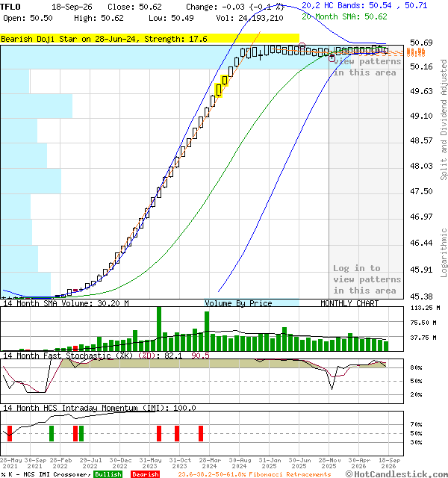The image size is (448, 478).
Task: Click the first green IMI crossover bar
Action: (x=52, y=433)
